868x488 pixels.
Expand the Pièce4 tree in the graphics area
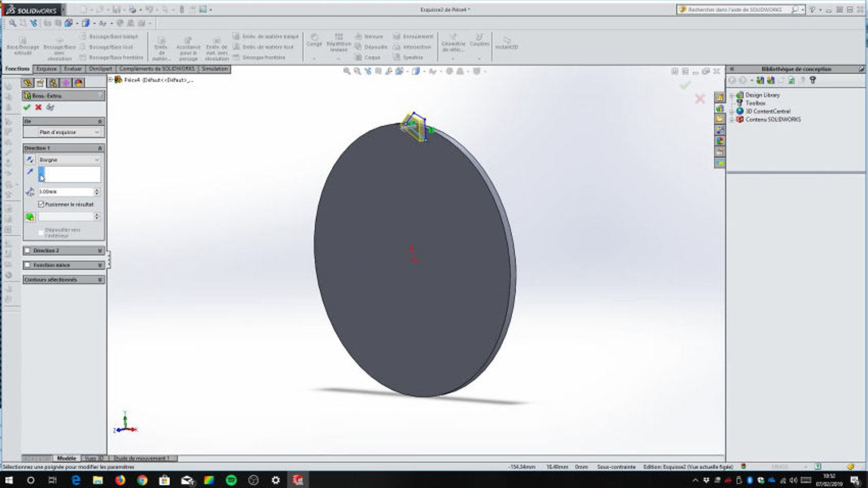[x=110, y=80]
